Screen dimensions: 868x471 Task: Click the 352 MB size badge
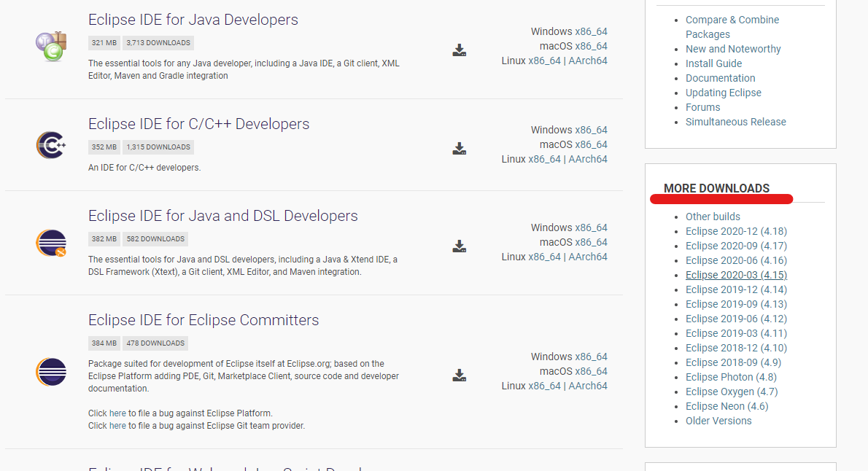(104, 147)
